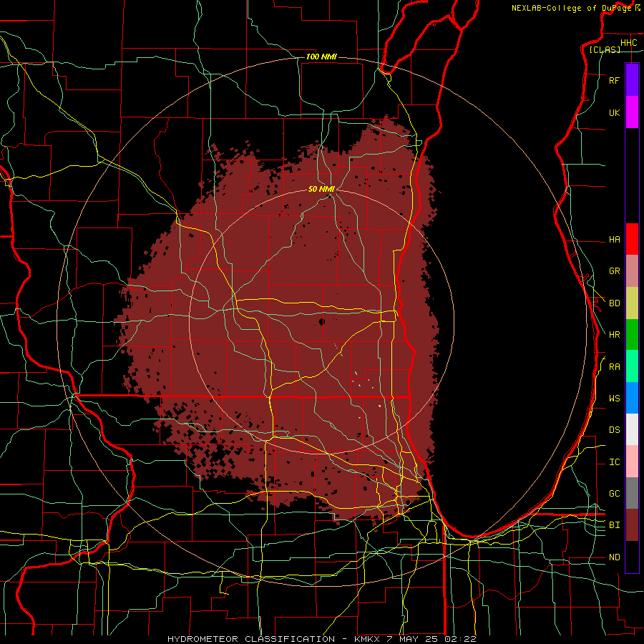Click the HA legend label
The image size is (644, 644).
click(614, 239)
